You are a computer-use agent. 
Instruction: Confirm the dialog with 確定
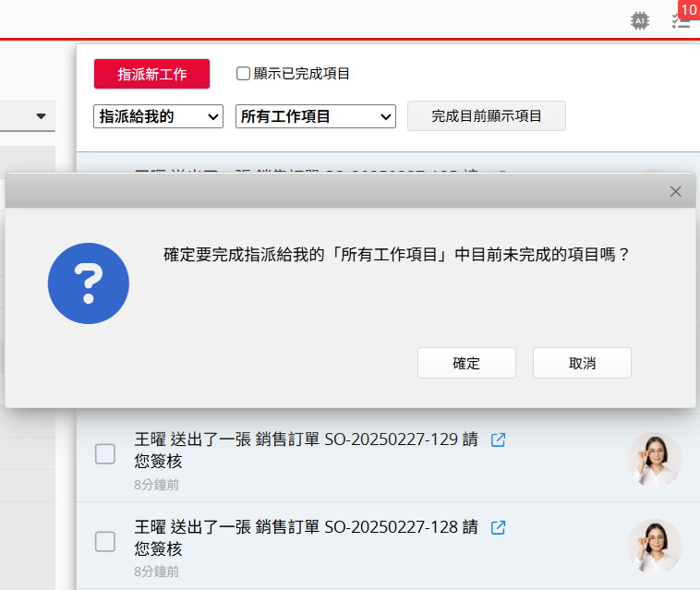point(466,363)
